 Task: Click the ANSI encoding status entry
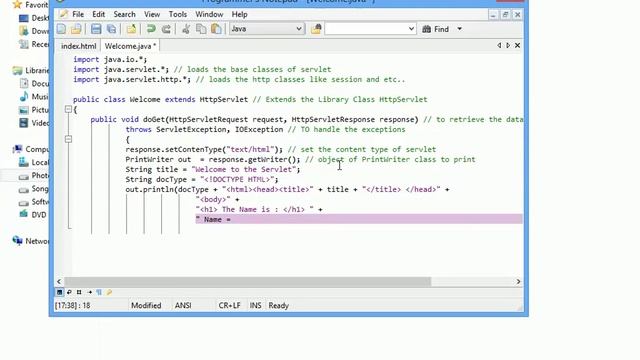point(183,305)
